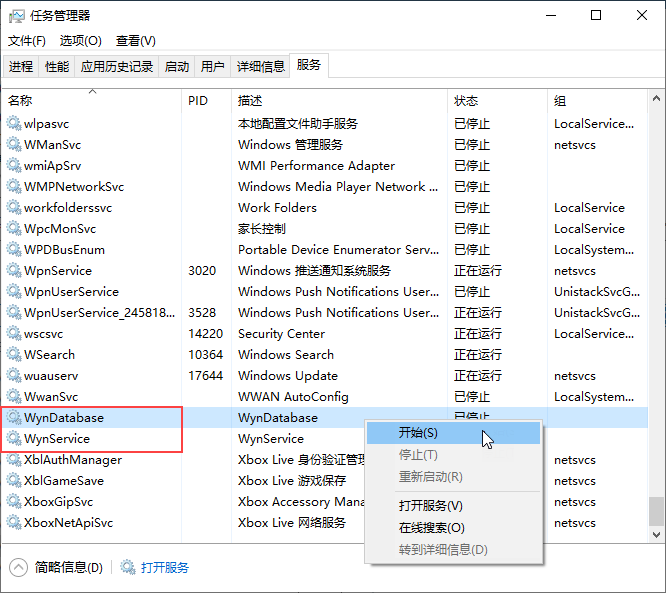Click the vertical scrollbar thumb
This screenshot has width=666, height=593.
[x=656, y=511]
